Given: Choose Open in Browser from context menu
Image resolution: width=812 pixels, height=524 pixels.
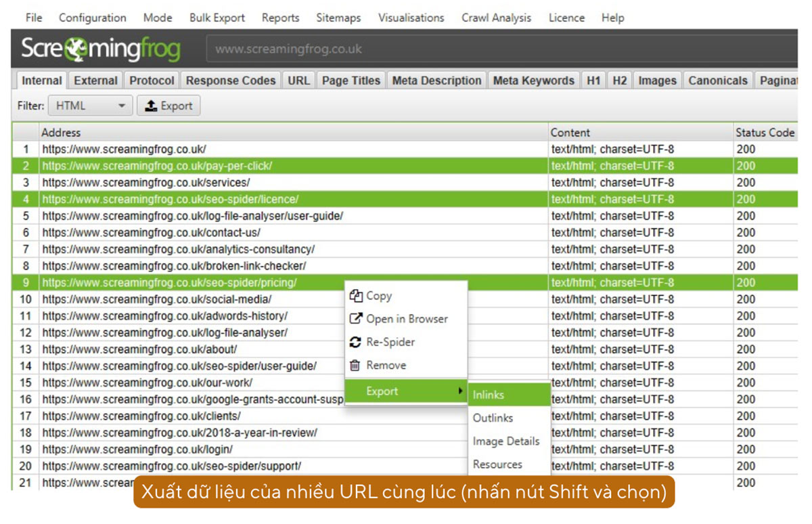Looking at the screenshot, I should (x=406, y=319).
